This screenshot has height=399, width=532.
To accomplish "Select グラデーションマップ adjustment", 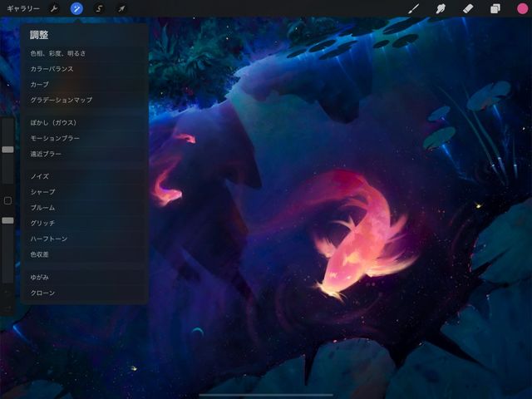I will tap(85, 100).
